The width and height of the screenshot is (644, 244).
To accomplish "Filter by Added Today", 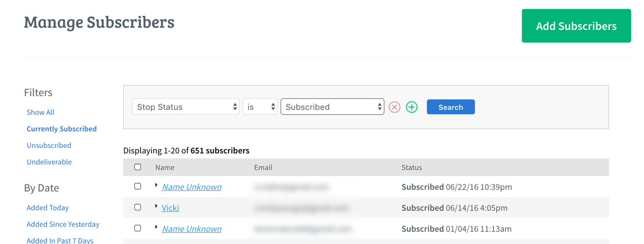I will 47,208.
